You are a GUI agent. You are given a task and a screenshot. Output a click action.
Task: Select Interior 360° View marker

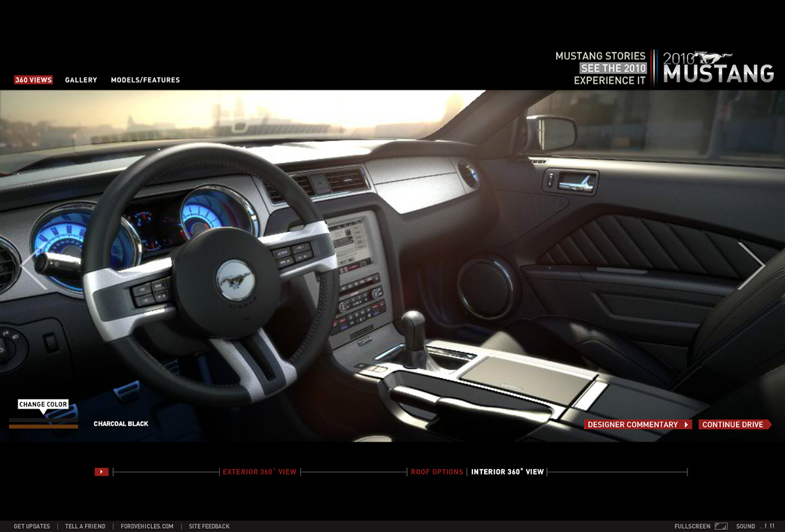point(508,472)
